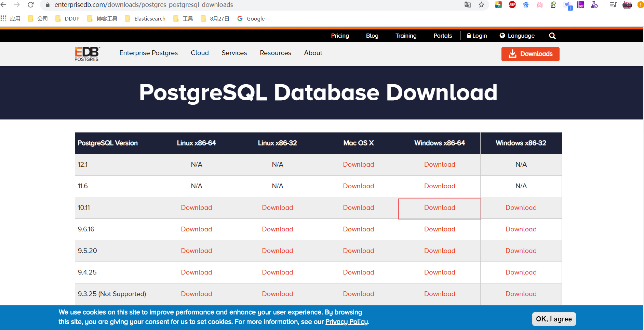This screenshot has width=644, height=330.
Task: Open the Blog page
Action: click(x=372, y=36)
